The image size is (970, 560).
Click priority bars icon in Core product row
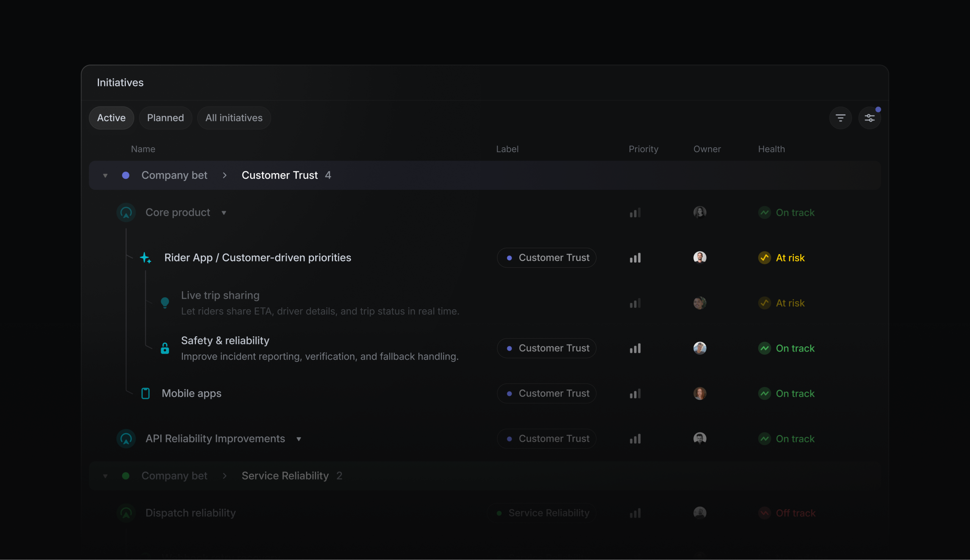[x=635, y=213]
